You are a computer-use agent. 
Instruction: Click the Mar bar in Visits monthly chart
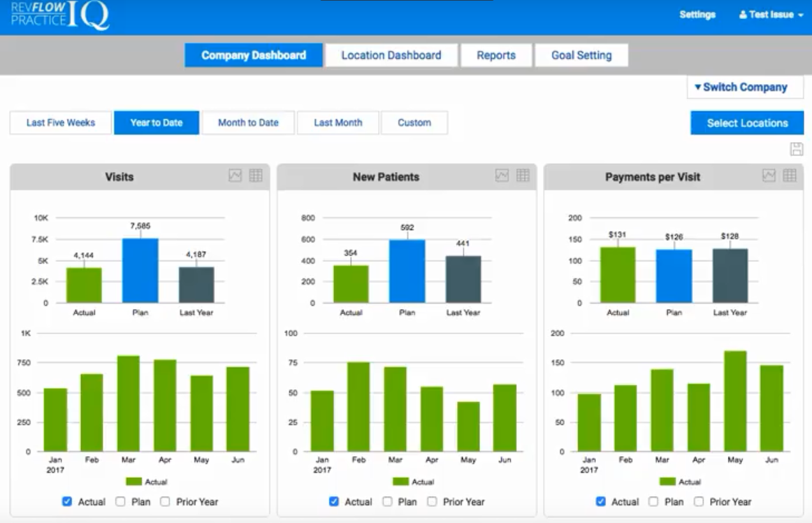(128, 403)
